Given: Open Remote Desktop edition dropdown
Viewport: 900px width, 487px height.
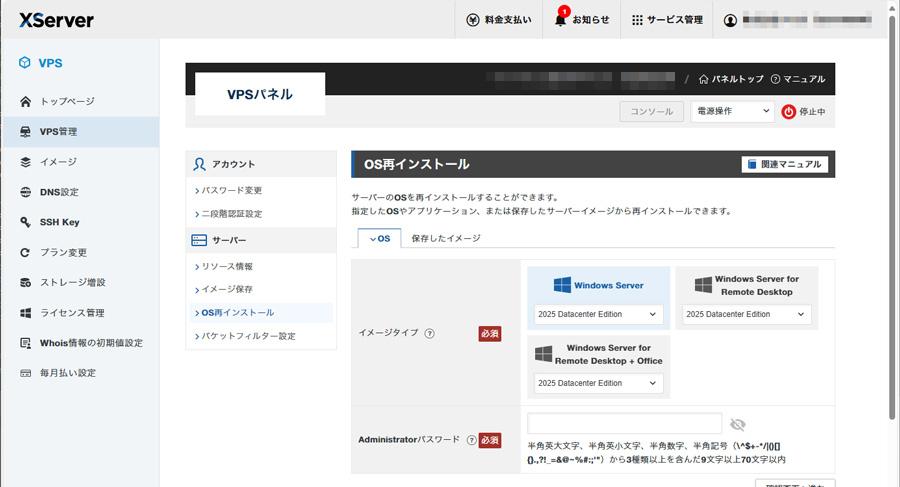Looking at the screenshot, I should (x=747, y=314).
